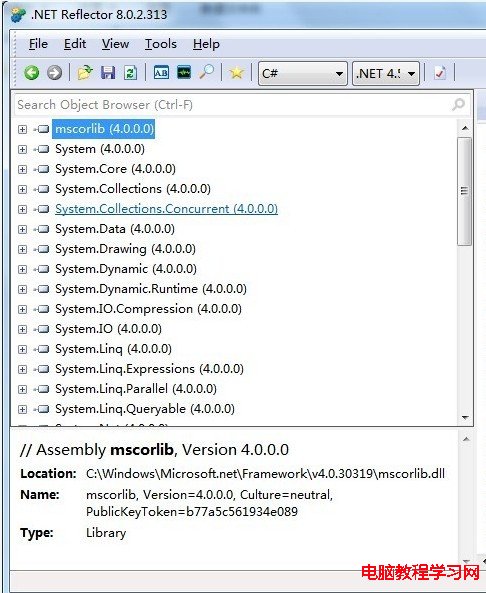Click the magnifying glass Search icon
The height and width of the screenshot is (593, 486).
pos(207,72)
